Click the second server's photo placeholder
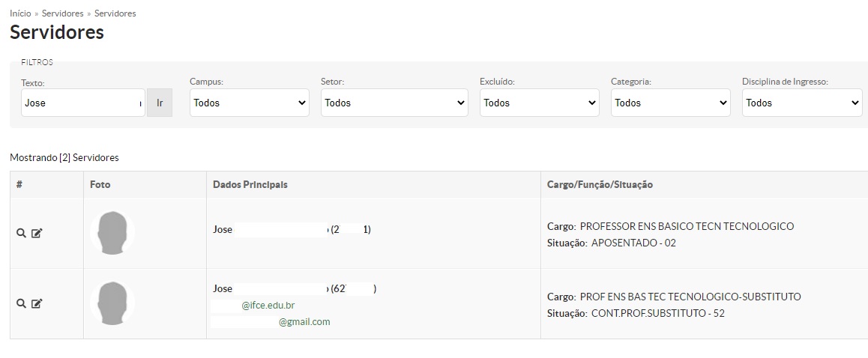The image size is (868, 358). point(112,303)
